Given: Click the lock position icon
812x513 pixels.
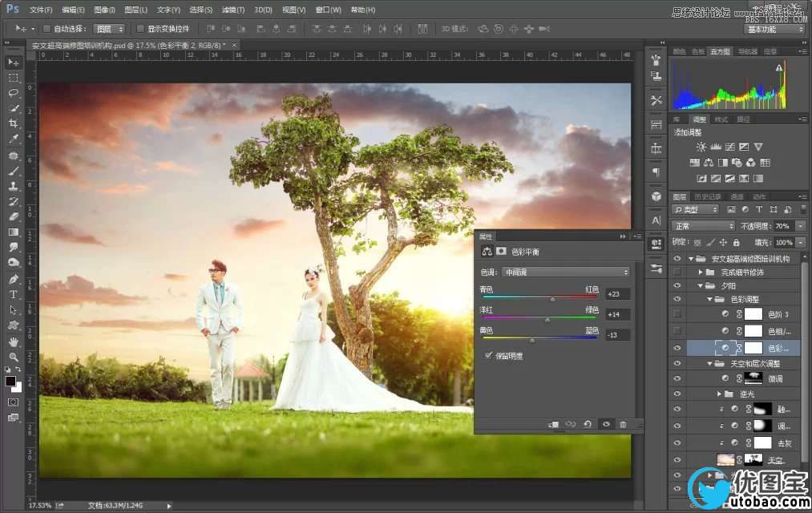Looking at the screenshot, I should (723, 242).
